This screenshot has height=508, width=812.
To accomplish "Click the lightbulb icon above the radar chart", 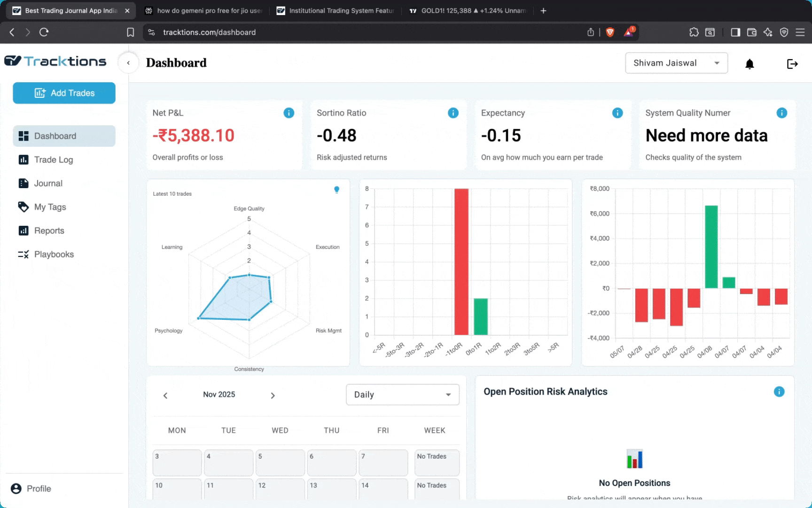I will coord(336,190).
